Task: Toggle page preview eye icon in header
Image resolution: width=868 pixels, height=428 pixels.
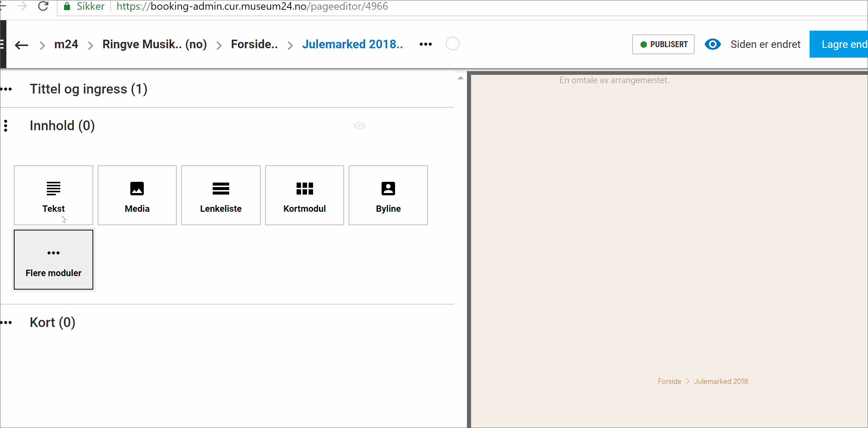Action: point(712,44)
